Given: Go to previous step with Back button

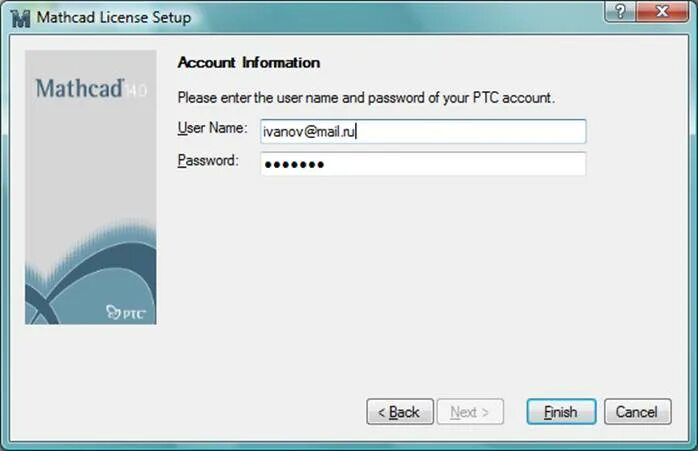Looking at the screenshot, I should click(400, 412).
